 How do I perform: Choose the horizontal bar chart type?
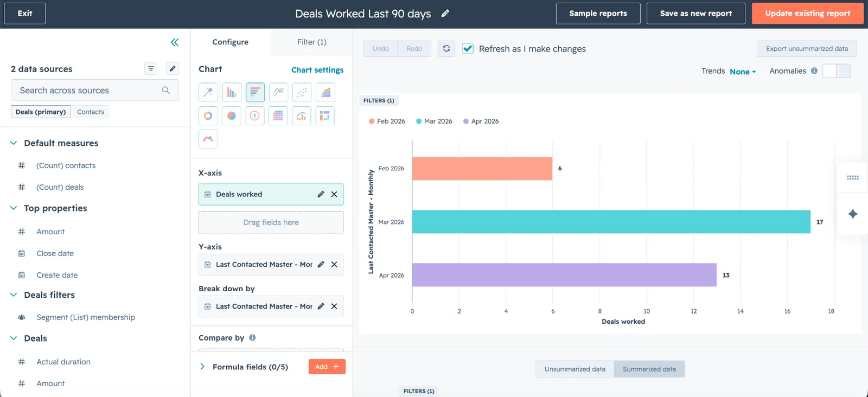tap(255, 92)
